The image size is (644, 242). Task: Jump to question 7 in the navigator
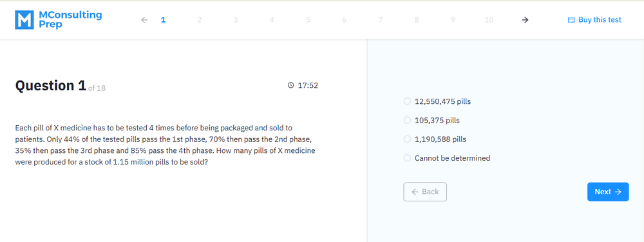pos(381,20)
